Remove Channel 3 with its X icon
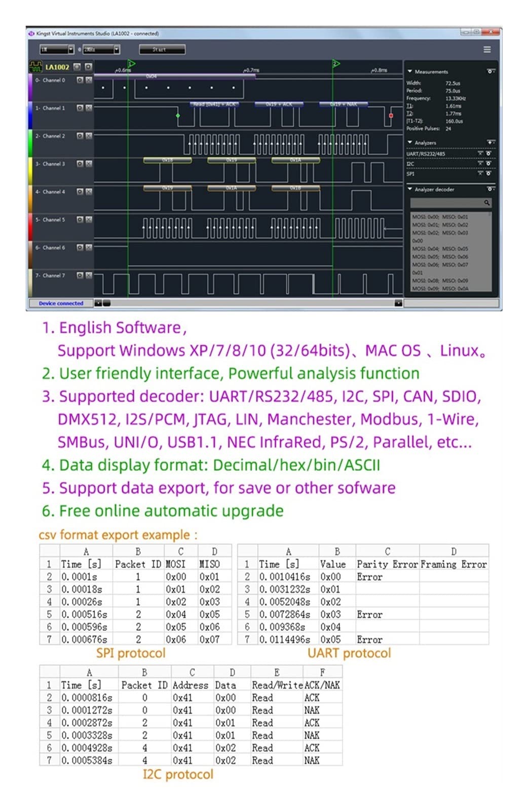The height and width of the screenshot is (812, 528). click(89, 164)
